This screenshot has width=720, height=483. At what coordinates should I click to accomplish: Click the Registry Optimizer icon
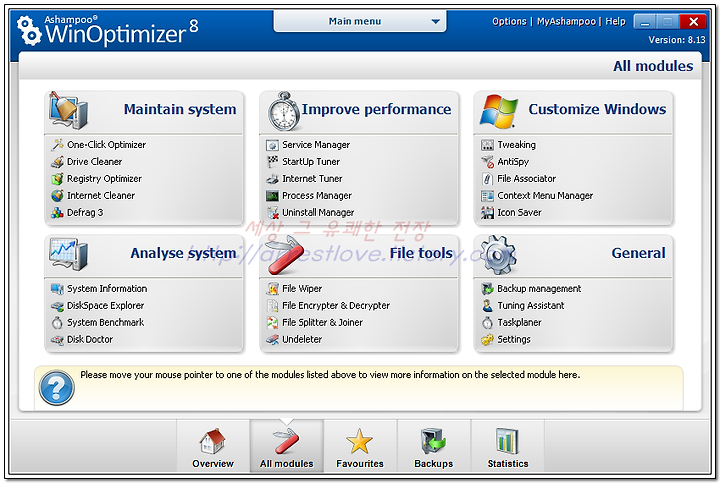[x=57, y=179]
